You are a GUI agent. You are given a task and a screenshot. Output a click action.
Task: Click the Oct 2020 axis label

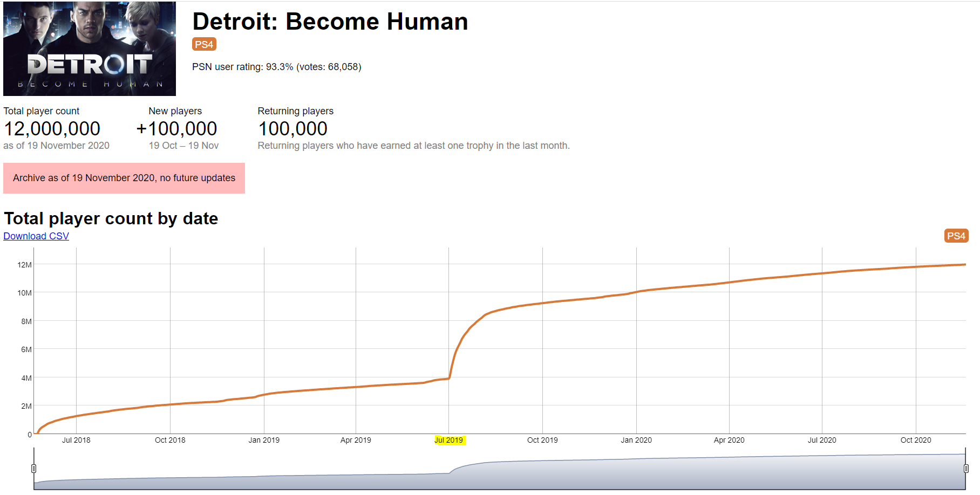coord(916,440)
